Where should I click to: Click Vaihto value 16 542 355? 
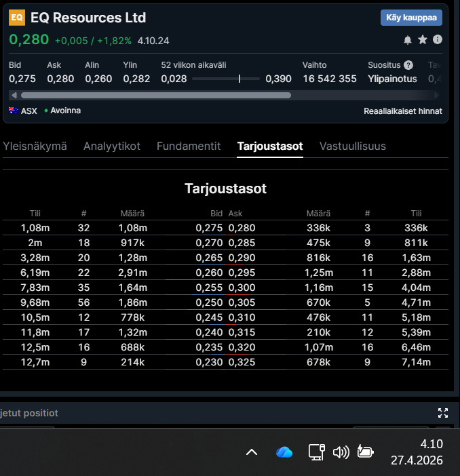click(x=330, y=79)
